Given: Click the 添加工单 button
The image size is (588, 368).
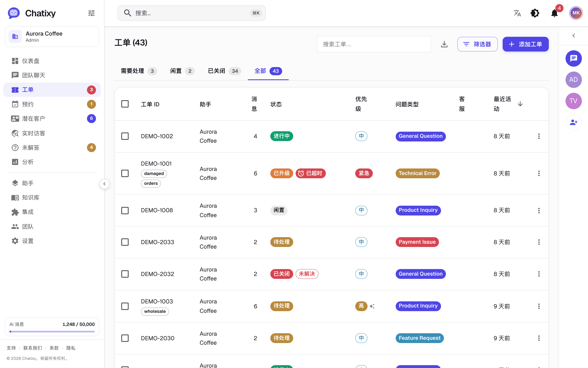Looking at the screenshot, I should pos(525,44).
